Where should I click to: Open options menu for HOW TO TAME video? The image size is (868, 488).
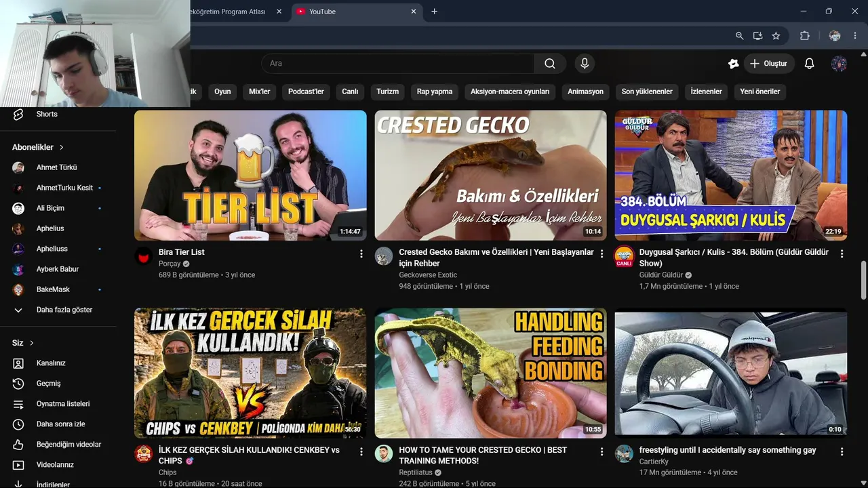(601, 451)
